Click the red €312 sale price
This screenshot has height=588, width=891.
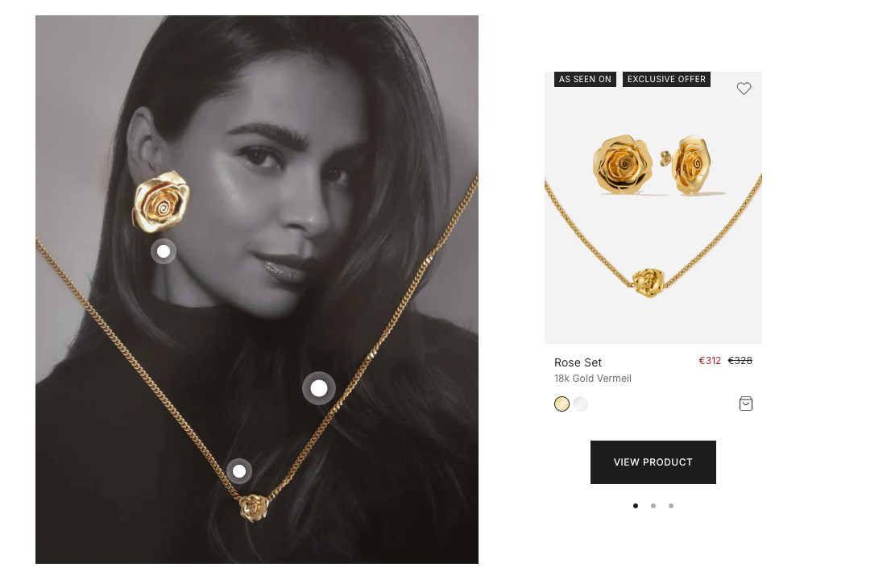(710, 361)
